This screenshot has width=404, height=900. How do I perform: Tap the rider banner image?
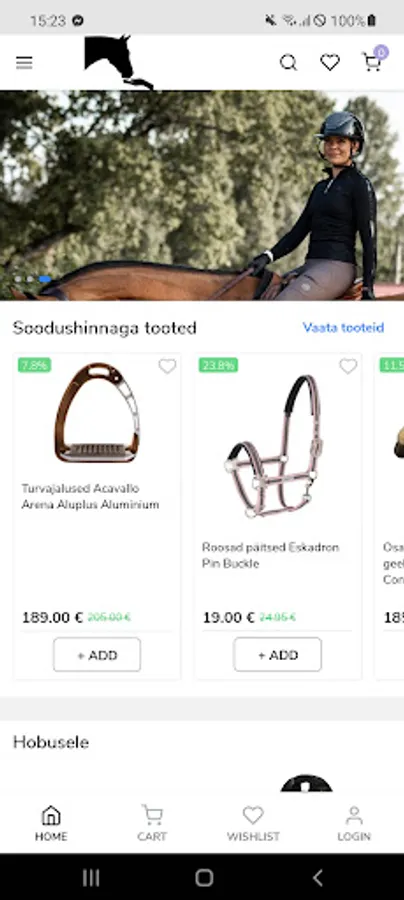click(x=202, y=195)
